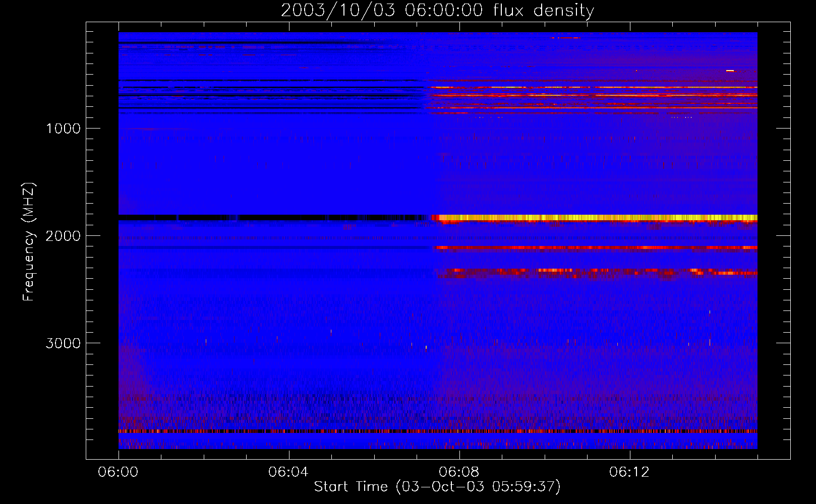Viewport: 816px width, 504px height.
Task: Click the 06:00 time axis label
Action: (118, 472)
